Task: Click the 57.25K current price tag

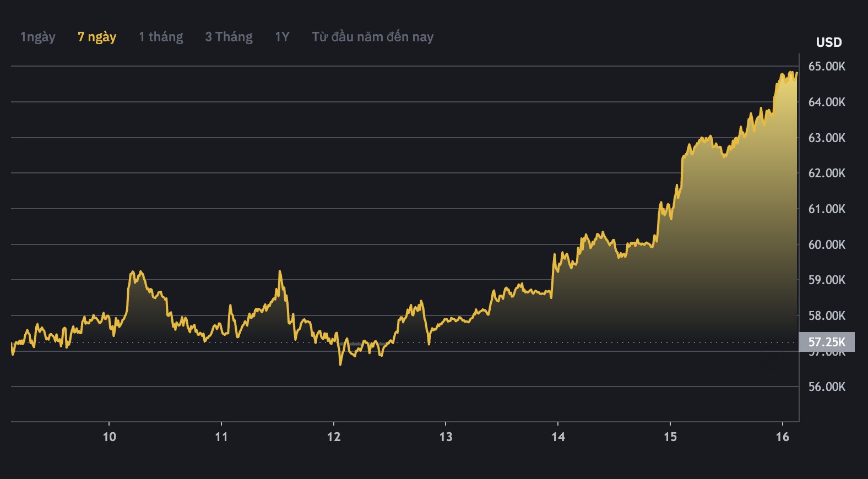Action: [x=826, y=342]
